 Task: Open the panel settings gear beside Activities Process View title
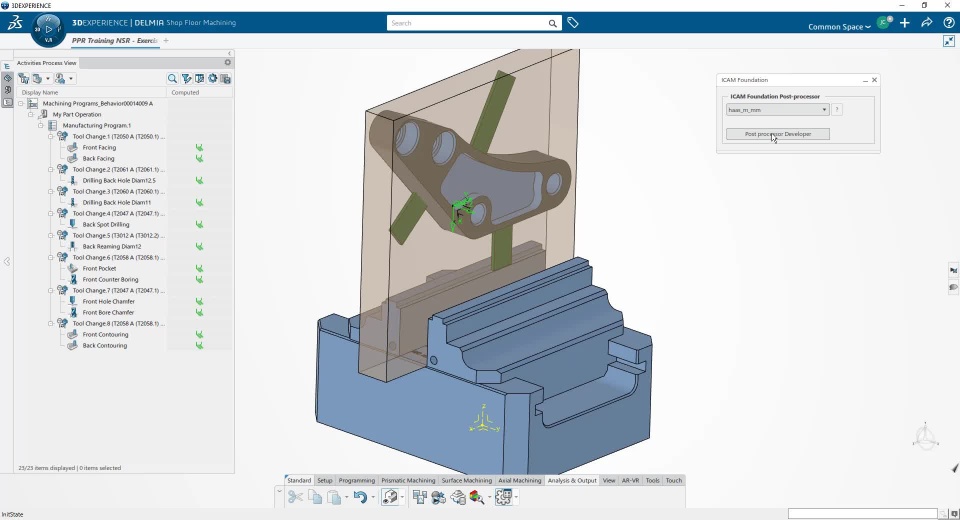[x=228, y=62]
